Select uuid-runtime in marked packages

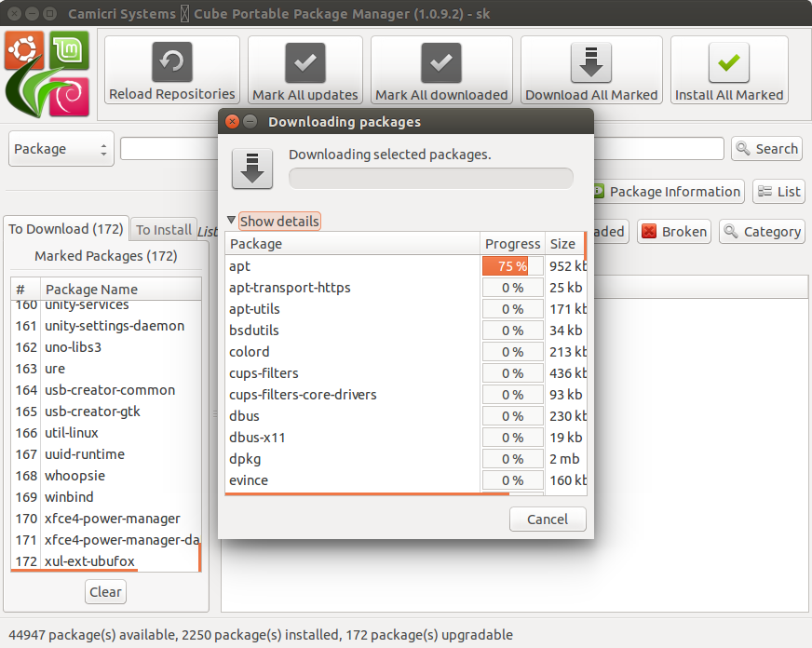pos(105,454)
